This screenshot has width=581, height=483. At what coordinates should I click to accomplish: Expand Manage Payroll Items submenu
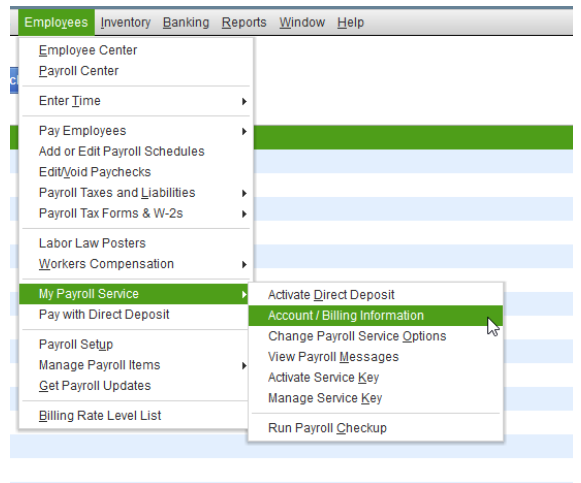pyautogui.click(x=133, y=365)
